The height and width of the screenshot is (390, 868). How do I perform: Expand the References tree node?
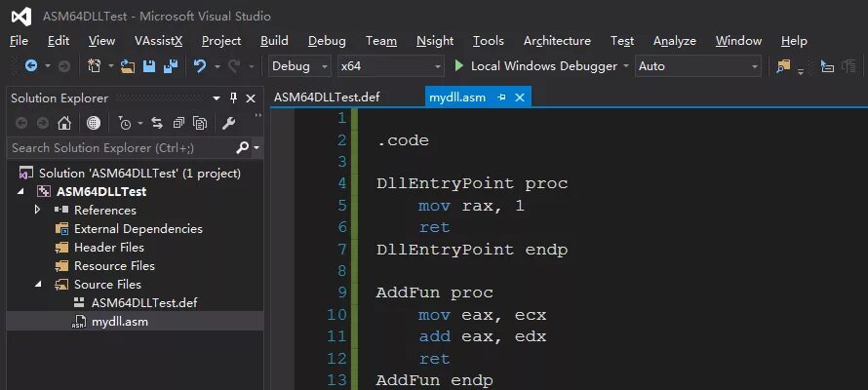(x=37, y=210)
